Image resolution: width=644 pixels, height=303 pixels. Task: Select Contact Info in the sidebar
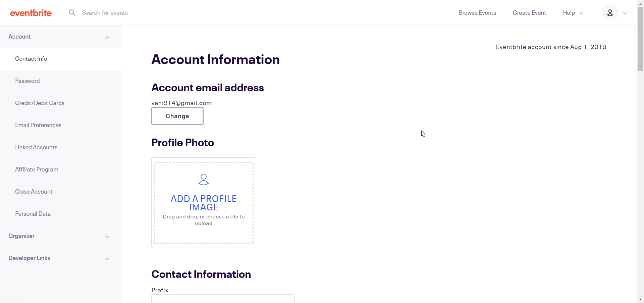click(60, 59)
